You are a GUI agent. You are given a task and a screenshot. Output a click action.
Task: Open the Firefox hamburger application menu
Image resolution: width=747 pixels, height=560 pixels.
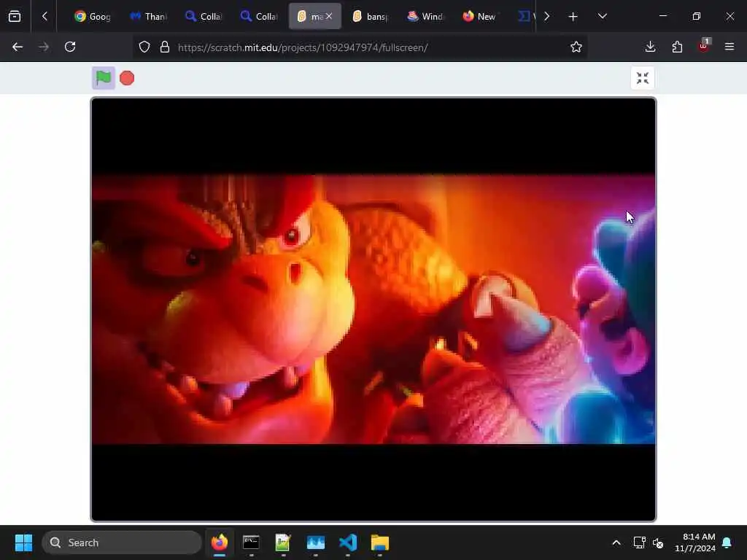coord(729,47)
